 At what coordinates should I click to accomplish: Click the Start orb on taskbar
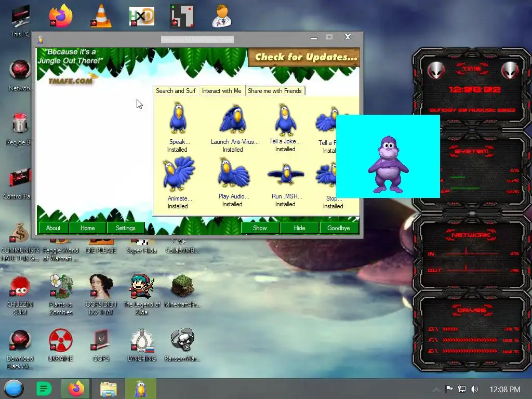pyautogui.click(x=14, y=389)
